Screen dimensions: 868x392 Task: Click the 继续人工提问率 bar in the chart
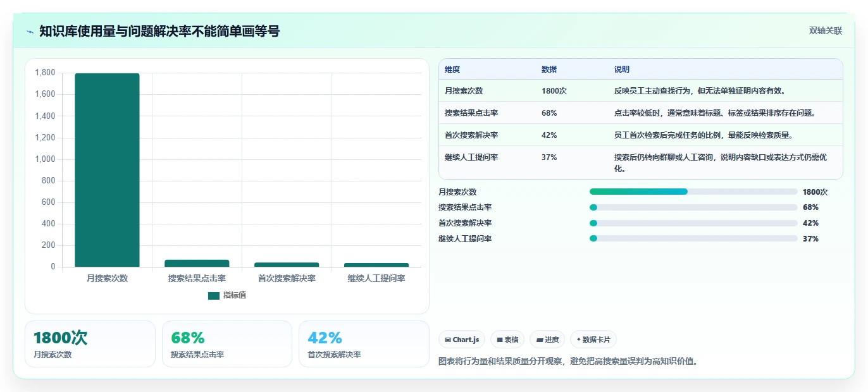click(x=376, y=265)
